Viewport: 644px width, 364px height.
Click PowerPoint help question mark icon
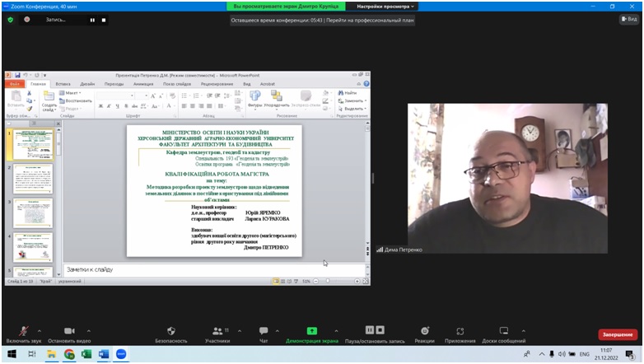tap(366, 84)
